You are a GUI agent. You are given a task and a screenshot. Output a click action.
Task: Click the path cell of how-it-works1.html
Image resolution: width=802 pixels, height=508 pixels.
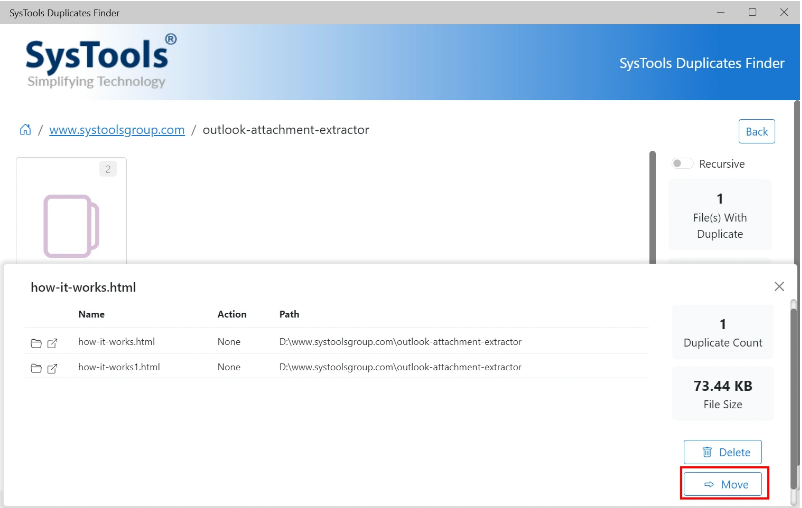(x=400, y=367)
